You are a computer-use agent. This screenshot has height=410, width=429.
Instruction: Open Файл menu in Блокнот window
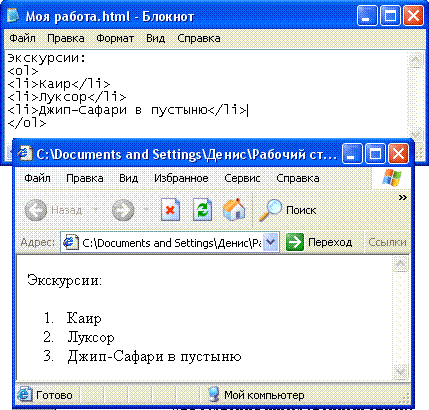(x=22, y=38)
